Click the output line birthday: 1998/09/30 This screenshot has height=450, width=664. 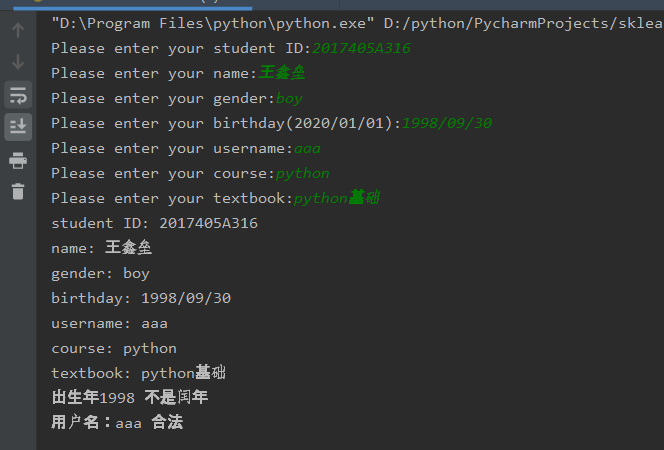click(x=141, y=298)
